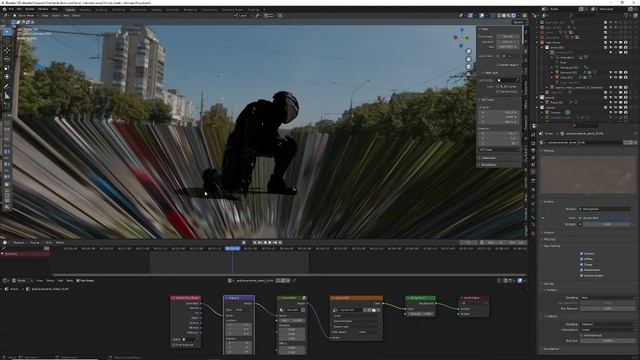Click the viewport pan hand icon

469,59
